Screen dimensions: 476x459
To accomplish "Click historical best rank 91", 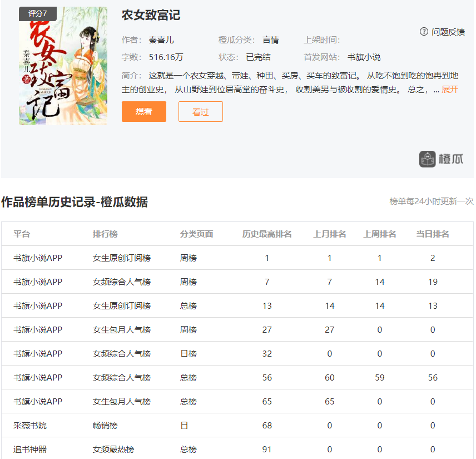I will (267, 450).
